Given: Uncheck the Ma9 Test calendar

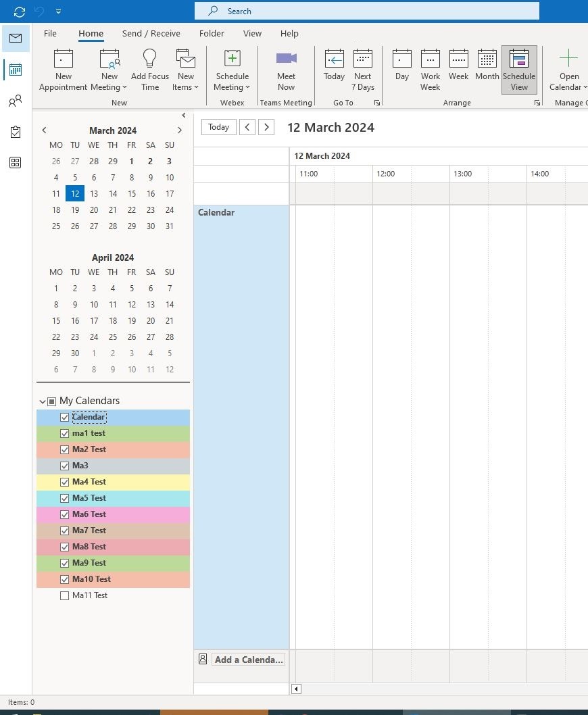Looking at the screenshot, I should point(64,563).
